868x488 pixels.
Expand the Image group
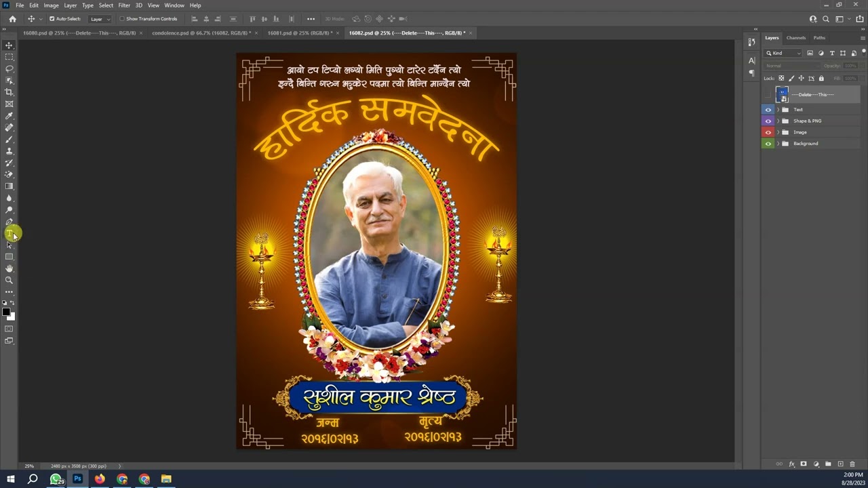(778, 132)
